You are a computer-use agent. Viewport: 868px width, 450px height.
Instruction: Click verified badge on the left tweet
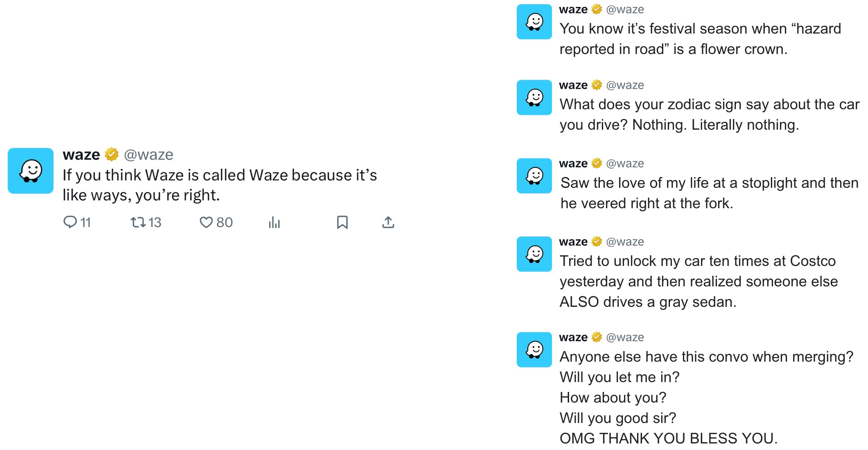pos(111,155)
